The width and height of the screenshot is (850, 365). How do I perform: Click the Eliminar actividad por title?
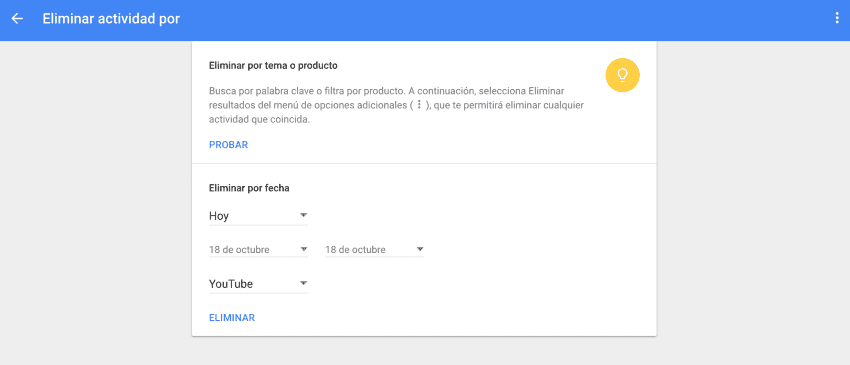pyautogui.click(x=111, y=19)
